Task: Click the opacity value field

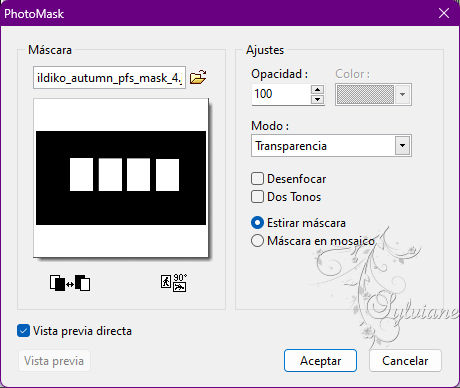Action: (281, 94)
